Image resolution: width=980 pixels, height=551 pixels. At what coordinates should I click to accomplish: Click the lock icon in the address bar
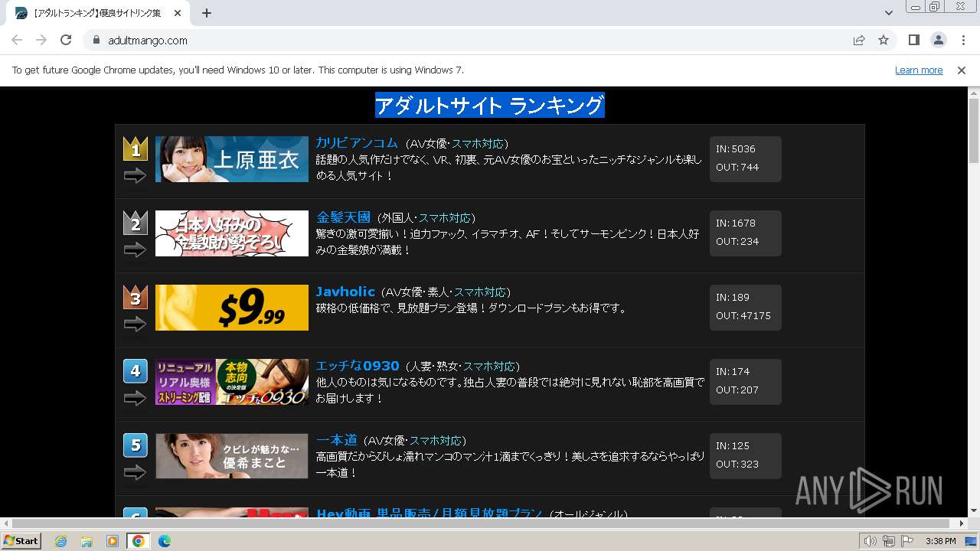click(x=96, y=40)
